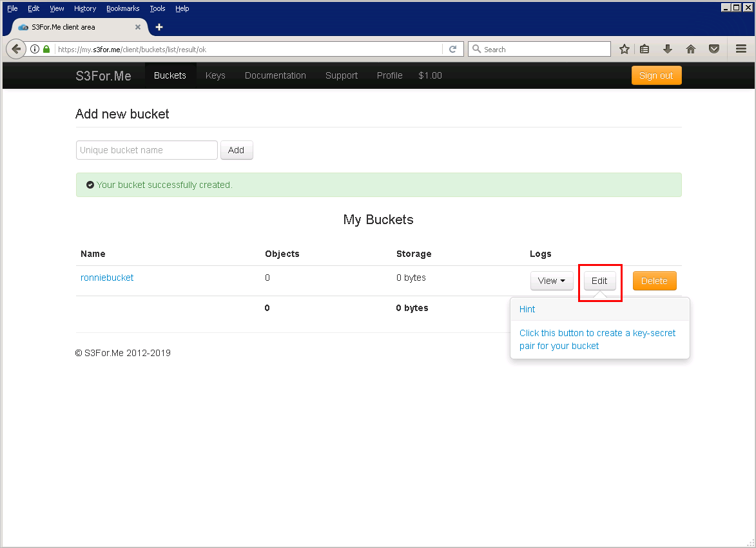756x548 pixels.
Task: Click the hint text about key-secret pair
Action: (x=597, y=339)
